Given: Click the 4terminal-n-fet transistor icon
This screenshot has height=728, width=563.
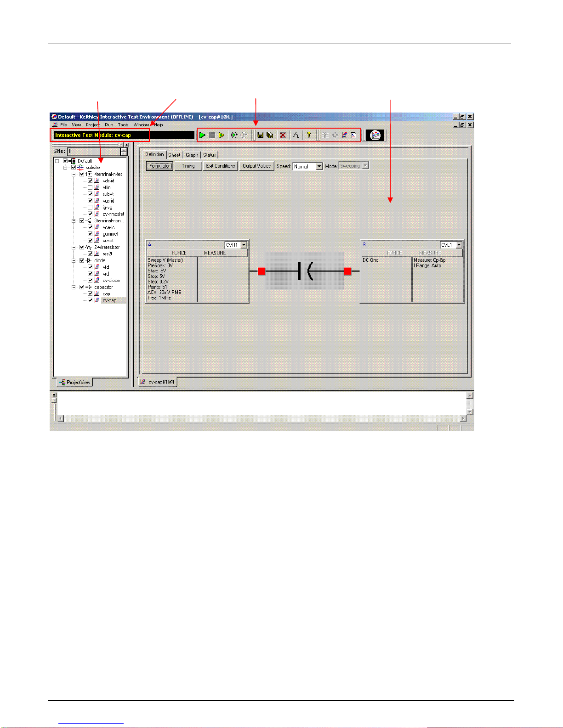Looking at the screenshot, I should (x=89, y=174).
